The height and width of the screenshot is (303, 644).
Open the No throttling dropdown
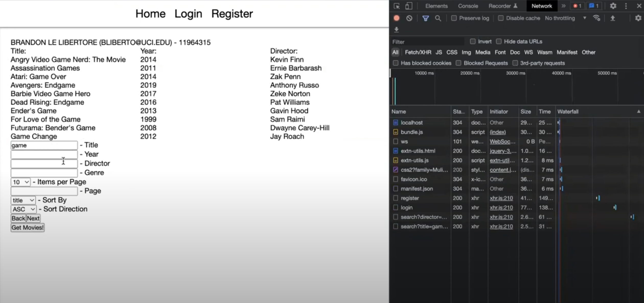(x=565, y=18)
